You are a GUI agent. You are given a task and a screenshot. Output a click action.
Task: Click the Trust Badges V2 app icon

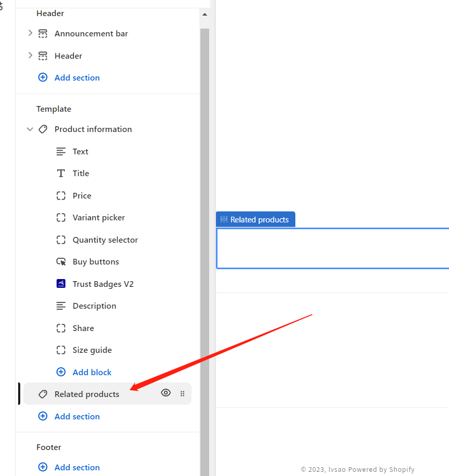(x=61, y=284)
